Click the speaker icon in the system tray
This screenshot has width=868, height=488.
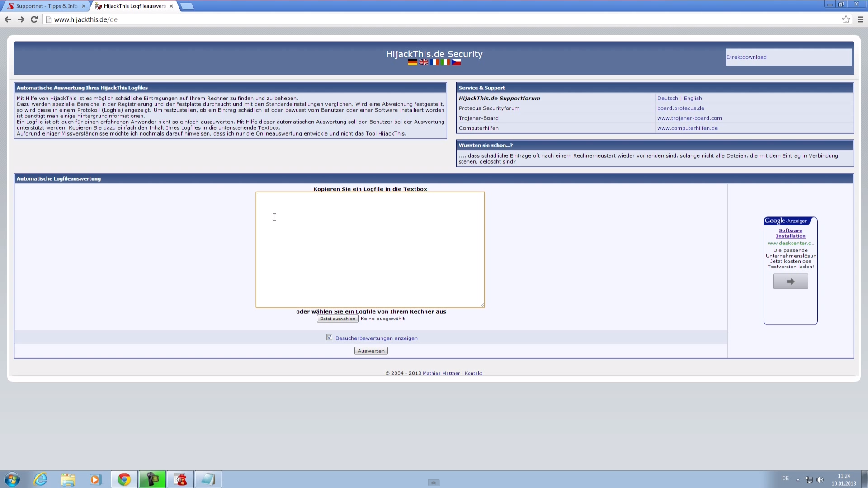(821, 480)
